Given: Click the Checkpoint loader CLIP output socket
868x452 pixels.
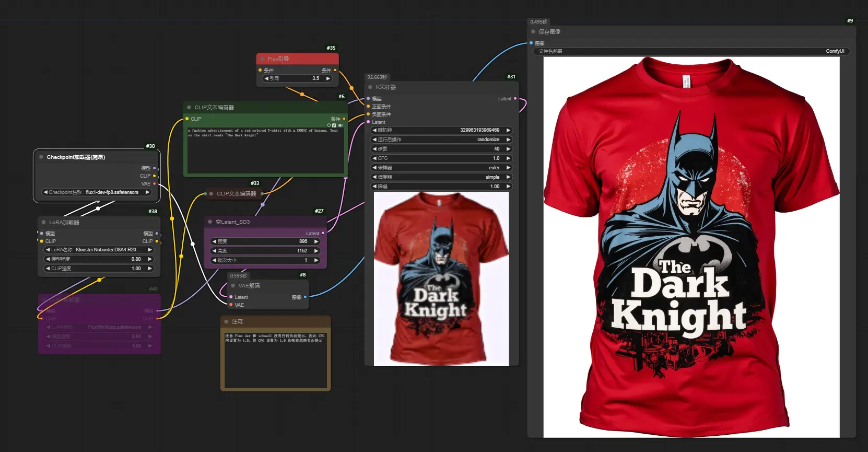Looking at the screenshot, I should [154, 176].
